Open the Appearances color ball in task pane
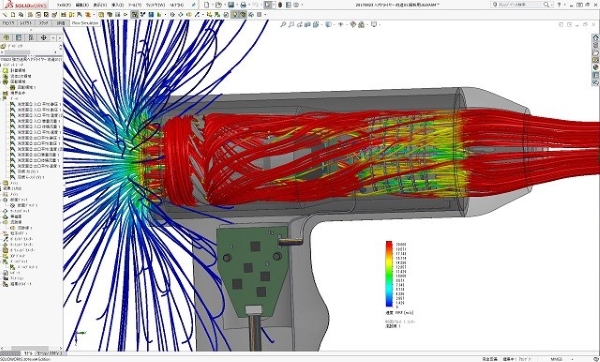The image size is (600, 362). [x=595, y=67]
